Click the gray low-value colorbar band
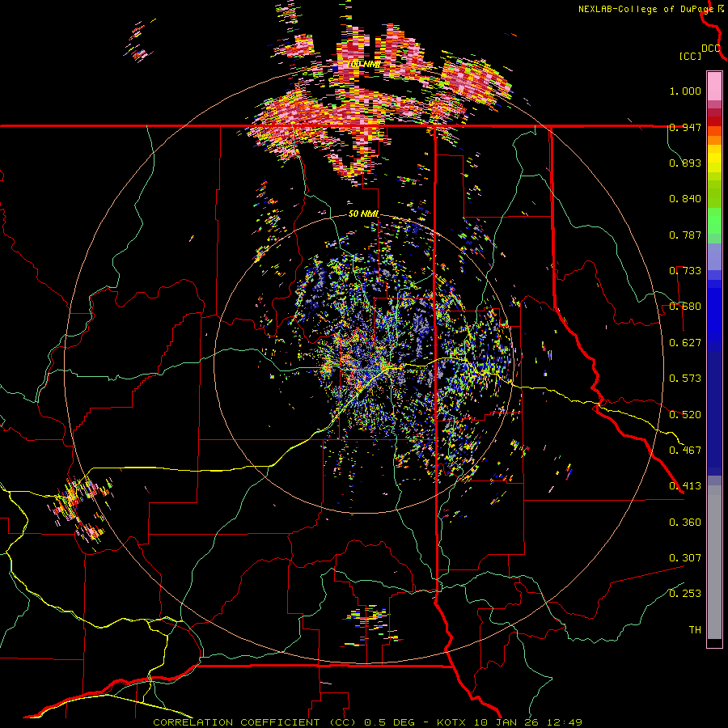This screenshot has width=728, height=728. click(714, 562)
